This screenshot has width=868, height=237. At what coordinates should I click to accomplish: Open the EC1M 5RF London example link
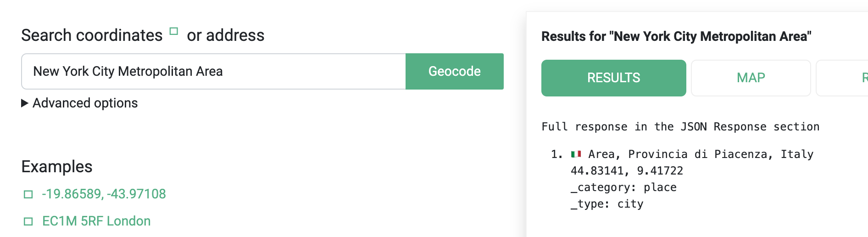pos(96,221)
